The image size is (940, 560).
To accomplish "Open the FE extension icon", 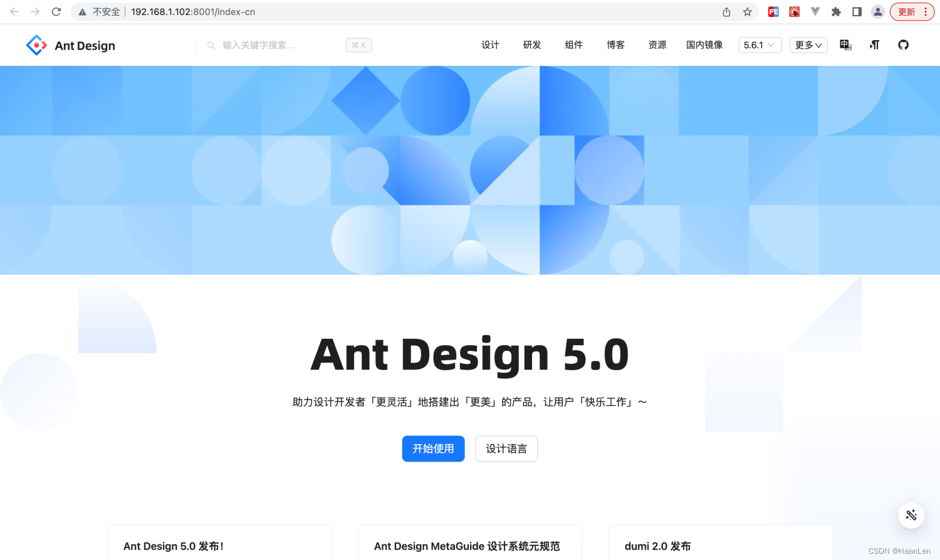I will click(x=773, y=12).
